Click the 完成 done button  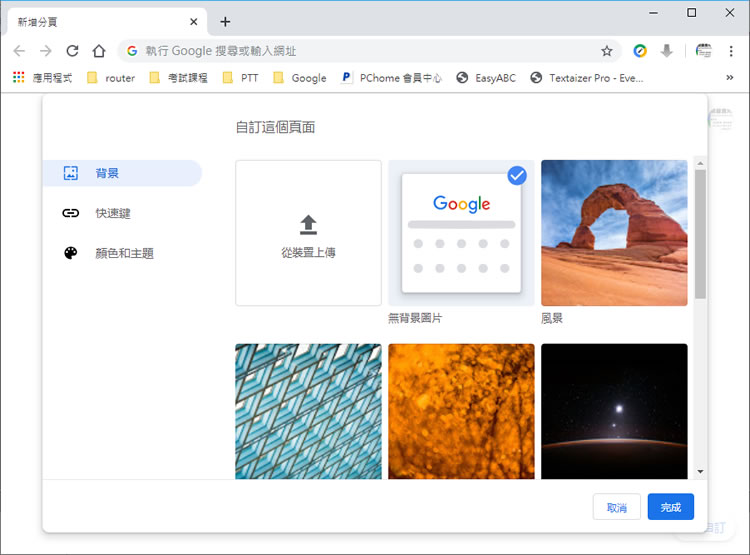[x=671, y=507]
